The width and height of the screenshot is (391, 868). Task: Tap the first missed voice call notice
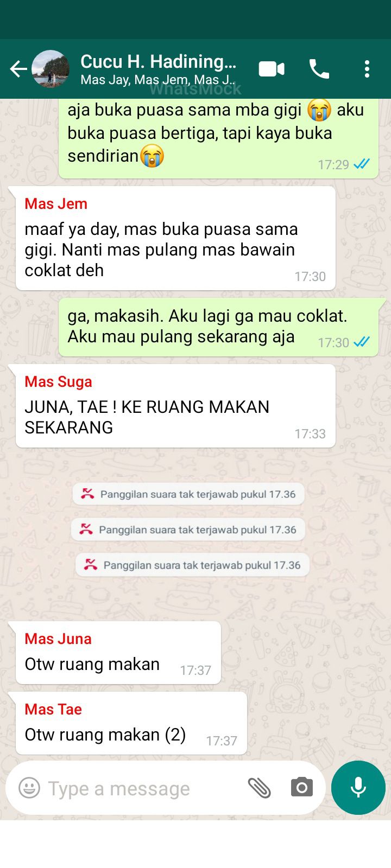[188, 494]
